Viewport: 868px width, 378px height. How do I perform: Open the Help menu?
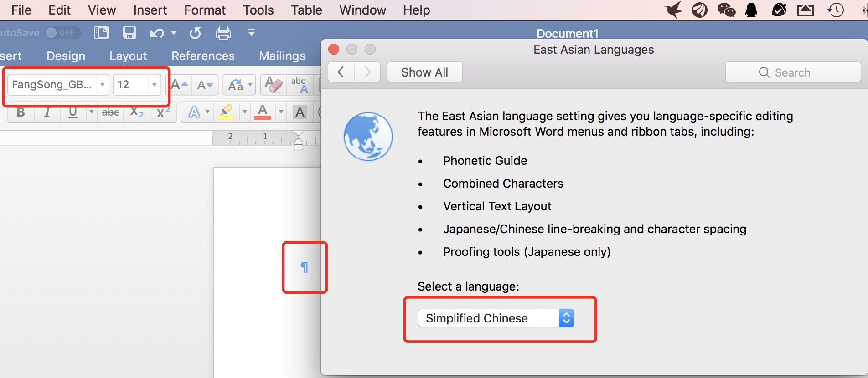point(416,10)
